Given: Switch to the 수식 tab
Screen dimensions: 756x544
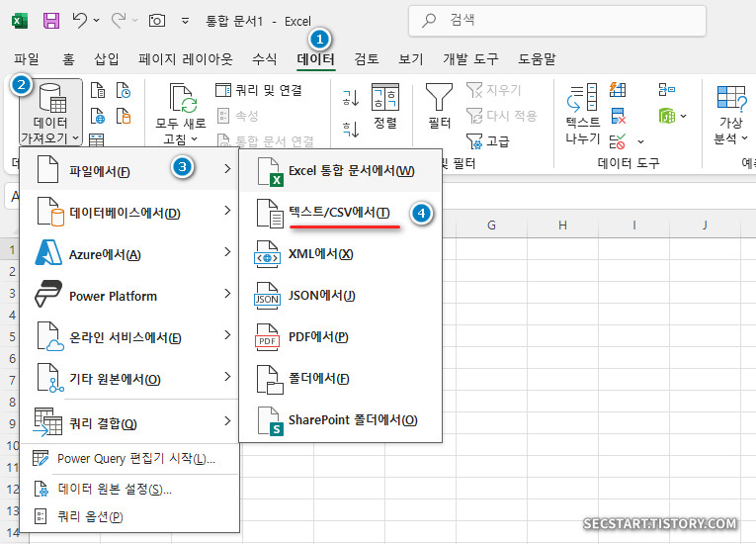Looking at the screenshot, I should [x=265, y=59].
